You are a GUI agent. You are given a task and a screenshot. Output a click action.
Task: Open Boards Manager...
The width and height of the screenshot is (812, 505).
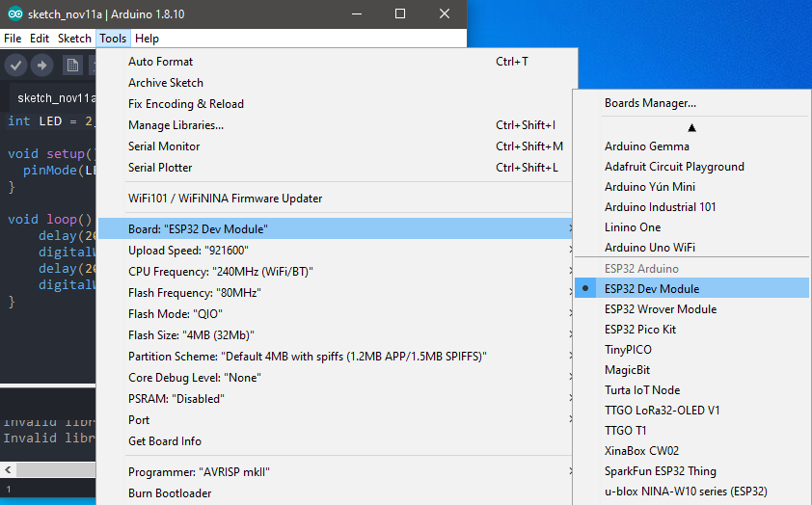650,103
